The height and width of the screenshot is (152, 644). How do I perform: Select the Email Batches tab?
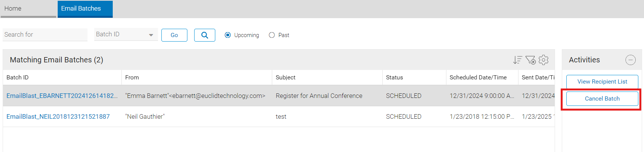(85, 9)
